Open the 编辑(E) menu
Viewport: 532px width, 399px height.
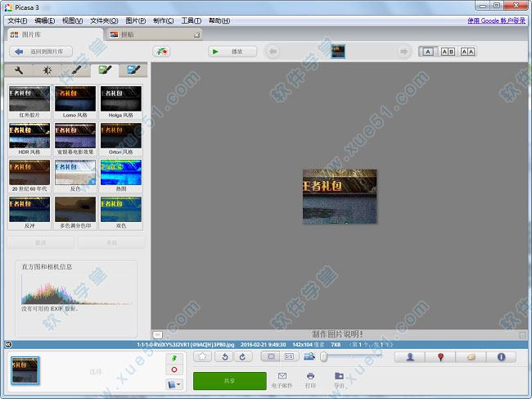tap(45, 20)
